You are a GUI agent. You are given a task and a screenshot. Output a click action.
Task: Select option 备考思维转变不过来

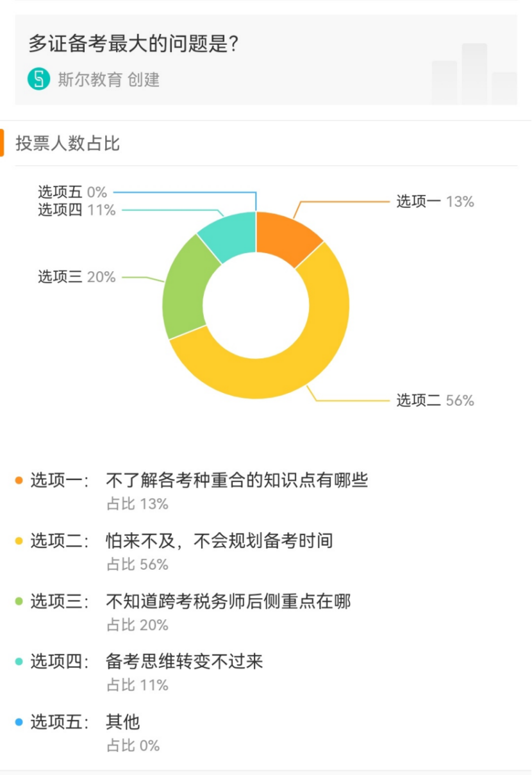tap(185, 662)
